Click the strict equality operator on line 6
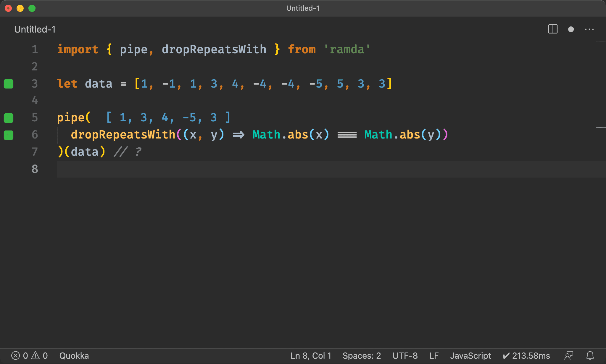The width and height of the screenshot is (606, 364). [347, 135]
